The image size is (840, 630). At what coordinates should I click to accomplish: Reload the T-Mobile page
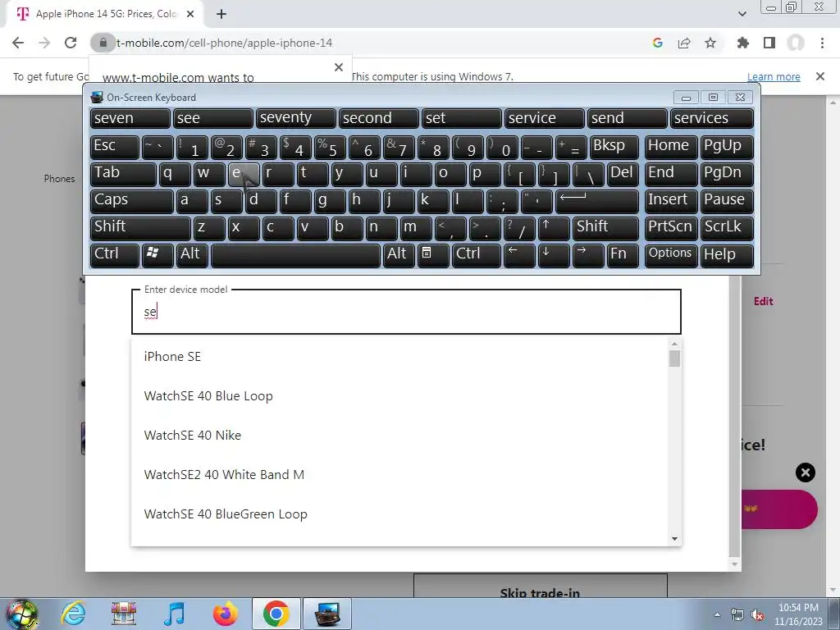click(71, 43)
